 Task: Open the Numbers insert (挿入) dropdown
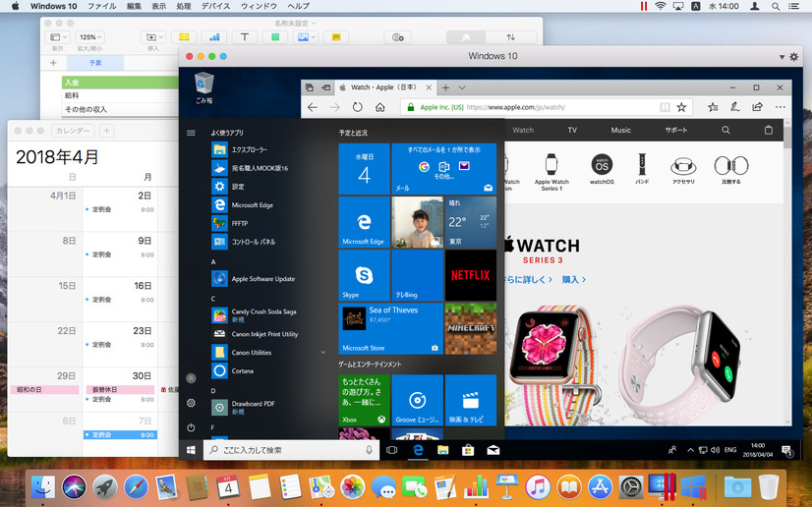click(153, 37)
